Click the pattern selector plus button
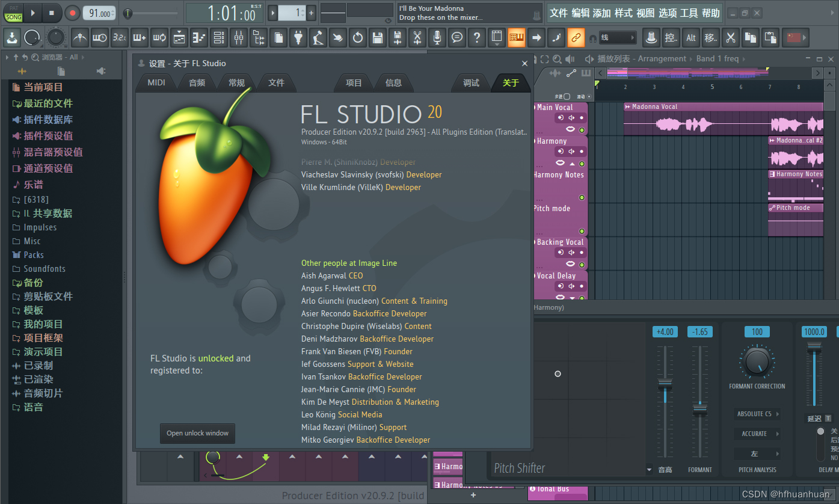Viewport: 839px width, 504px height. (311, 13)
